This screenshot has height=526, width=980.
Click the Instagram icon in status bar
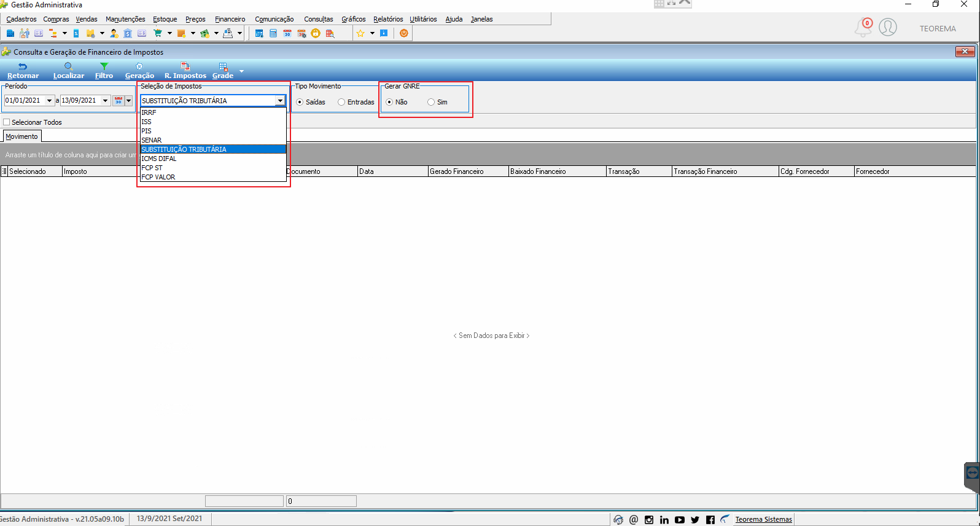tap(649, 520)
